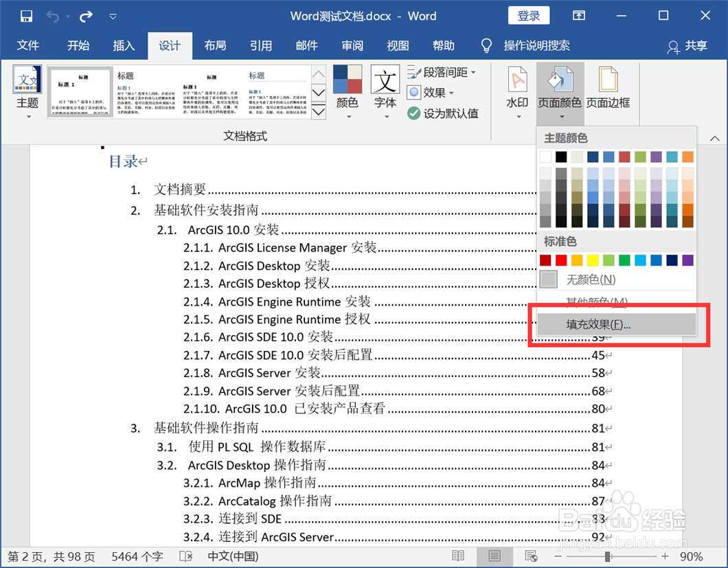Click the zoom out minus button
The height and width of the screenshot is (568, 728).
(558, 556)
